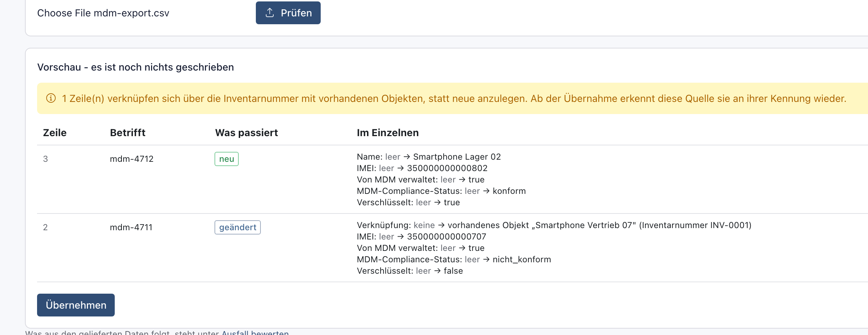
Task: Click 'MDM-Compliance-Status: leer → konform' line
Action: [x=441, y=191]
